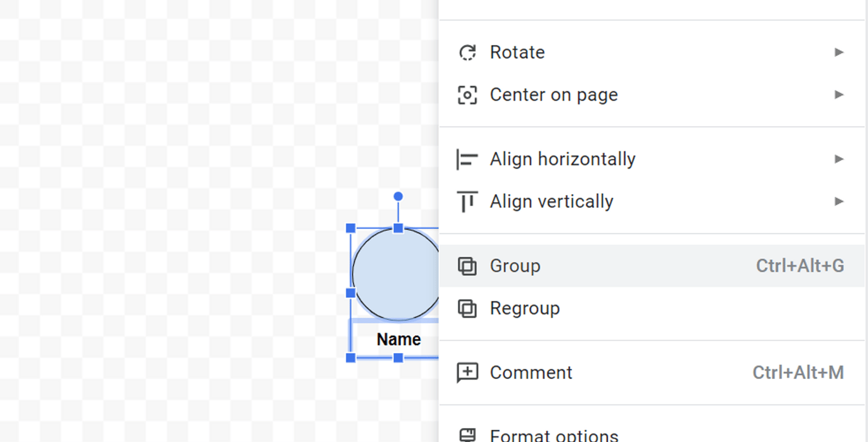Click the top-left resize handle of the selection
The width and height of the screenshot is (868, 442).
(x=351, y=228)
